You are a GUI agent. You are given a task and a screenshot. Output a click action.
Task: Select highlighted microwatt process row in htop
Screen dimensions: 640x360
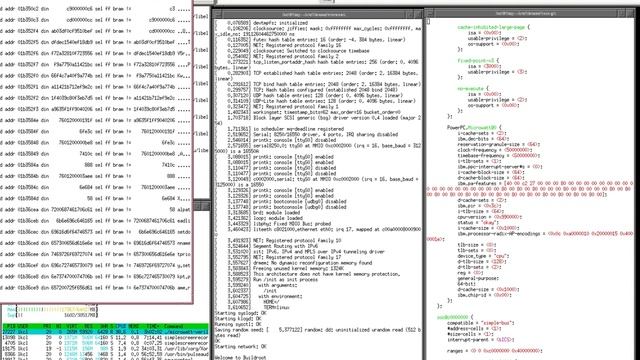point(106,332)
